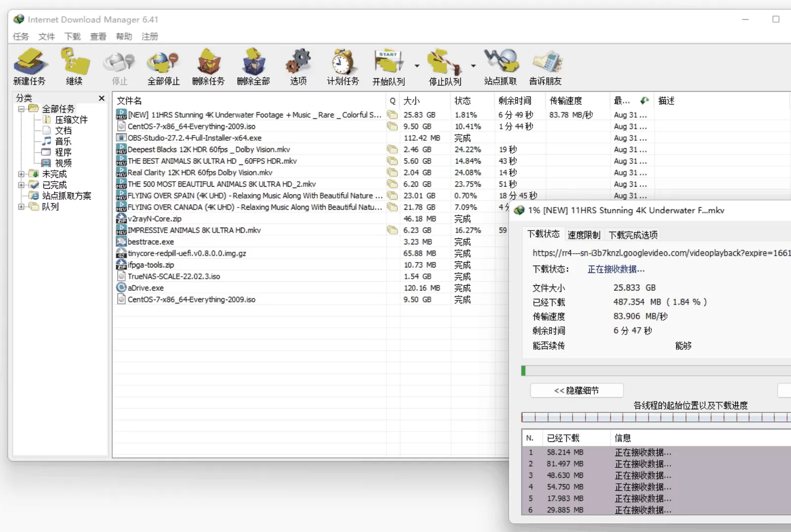Image resolution: width=791 pixels, height=532 pixels.
Task: Click the 新建任务 (new task) toolbar icon
Action: click(30, 66)
